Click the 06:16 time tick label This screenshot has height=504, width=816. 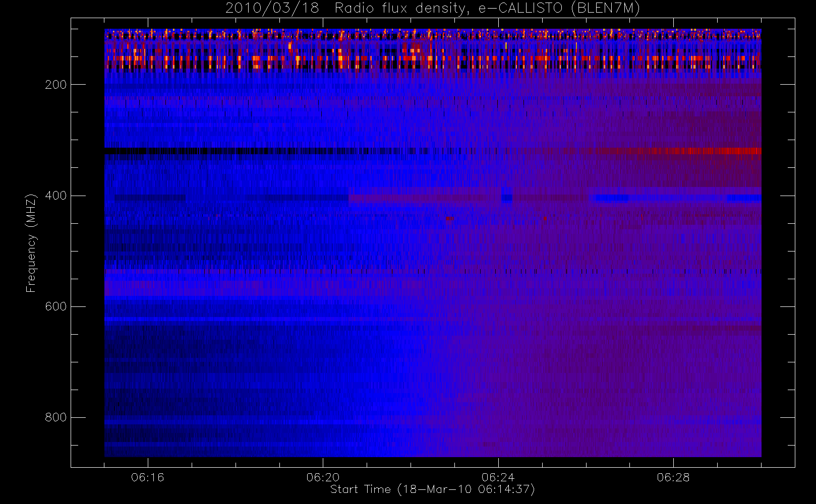pos(148,477)
